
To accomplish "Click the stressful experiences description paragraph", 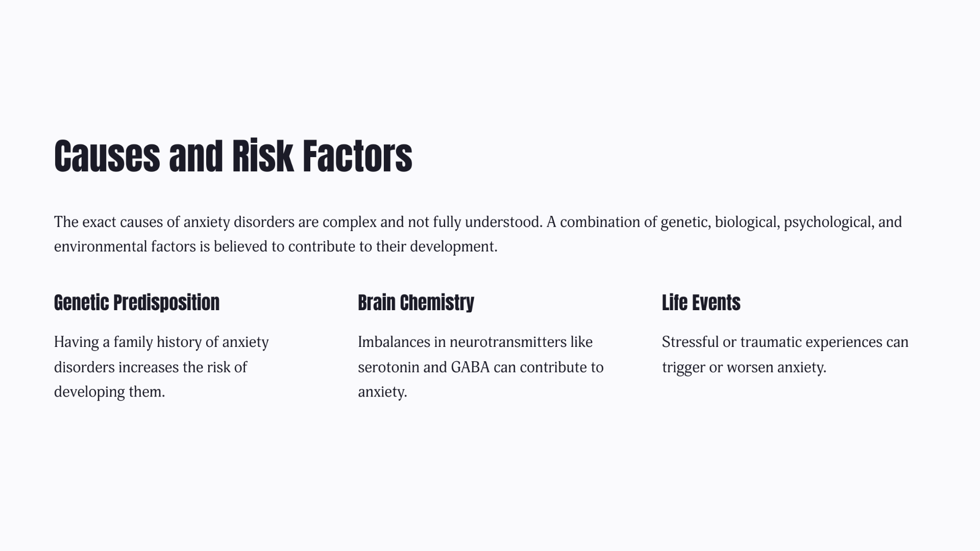I will pyautogui.click(x=785, y=355).
